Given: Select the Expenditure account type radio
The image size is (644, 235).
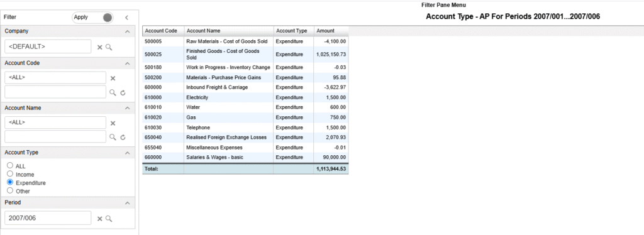Looking at the screenshot, I should pos(10,182).
